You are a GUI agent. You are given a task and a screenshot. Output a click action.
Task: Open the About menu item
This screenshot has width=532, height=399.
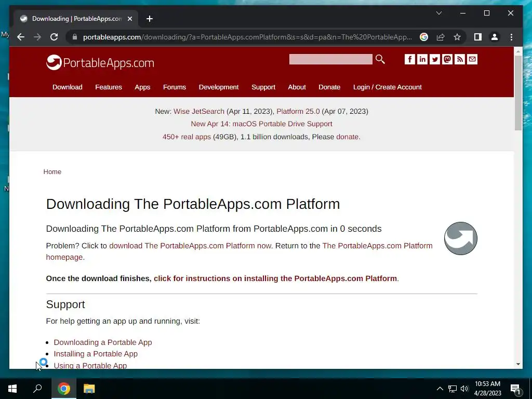click(x=297, y=87)
